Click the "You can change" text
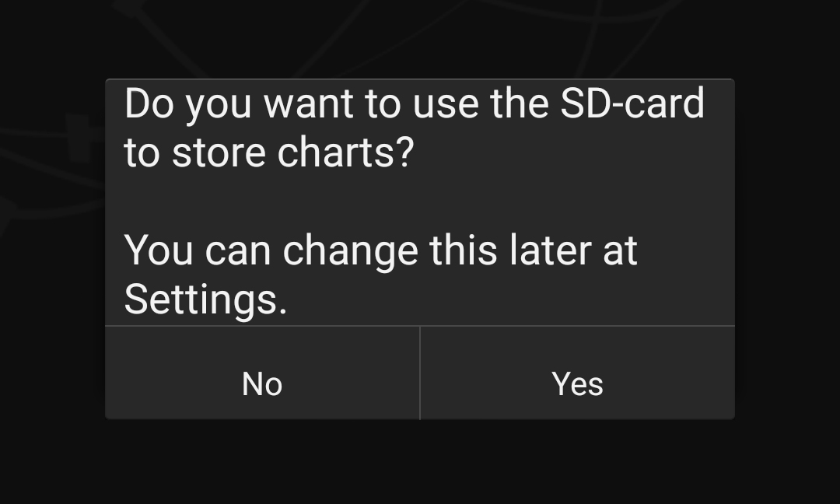This screenshot has width=840, height=504. 272,250
